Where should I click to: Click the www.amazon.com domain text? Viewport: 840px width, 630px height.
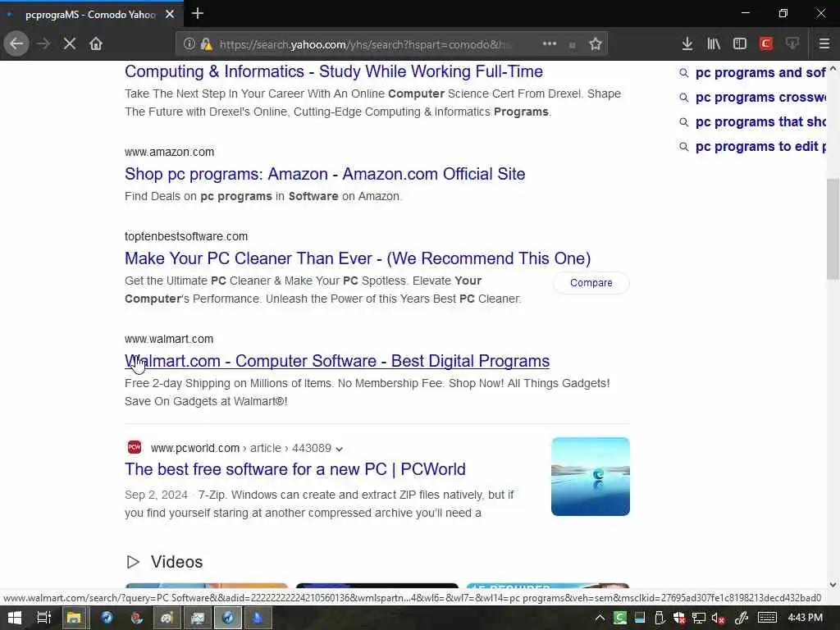(169, 152)
